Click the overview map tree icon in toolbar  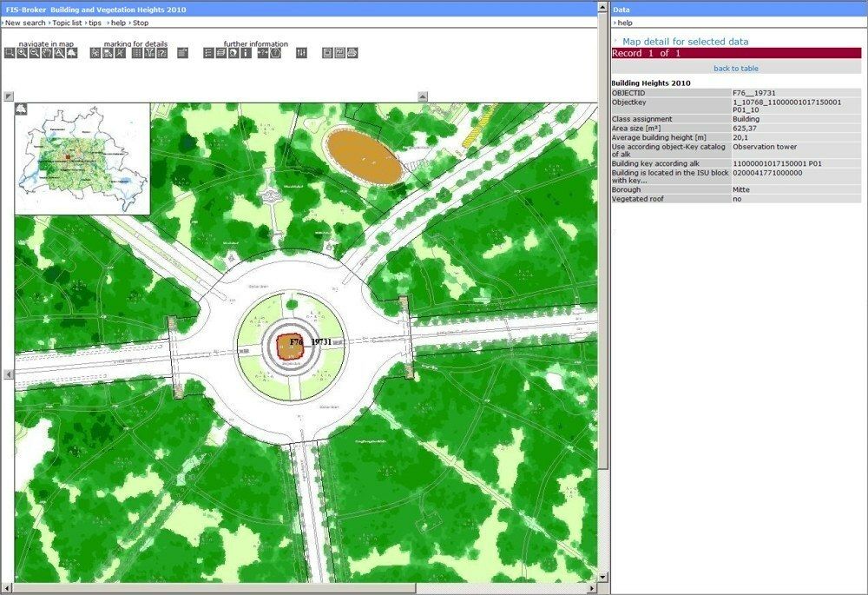[72, 53]
